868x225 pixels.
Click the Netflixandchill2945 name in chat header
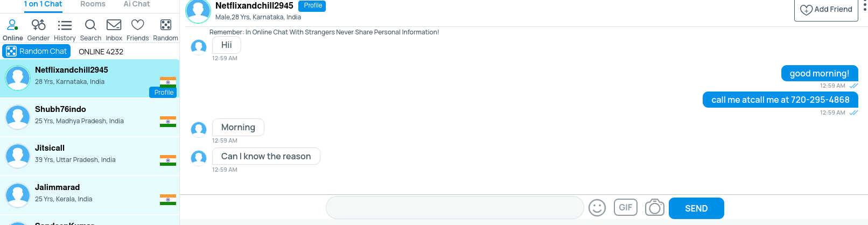[254, 5]
